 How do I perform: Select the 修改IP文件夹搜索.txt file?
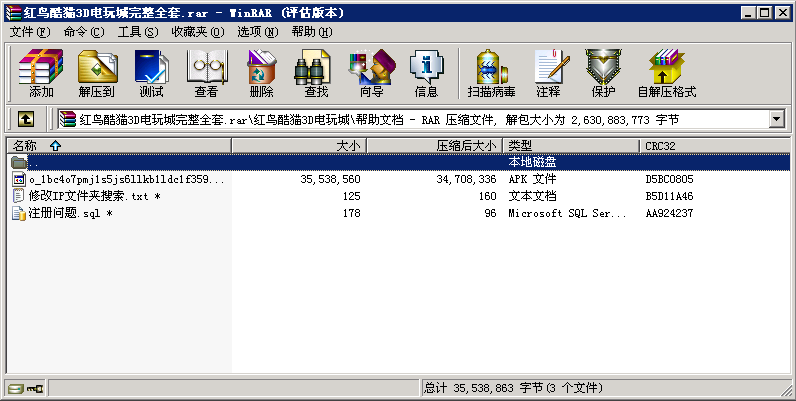(87, 196)
